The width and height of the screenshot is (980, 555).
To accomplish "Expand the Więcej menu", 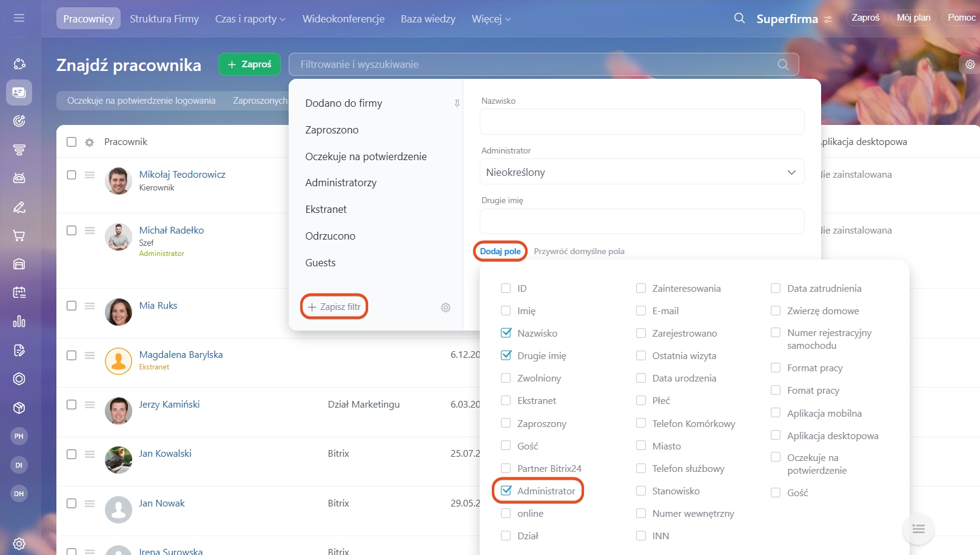I will click(x=491, y=19).
